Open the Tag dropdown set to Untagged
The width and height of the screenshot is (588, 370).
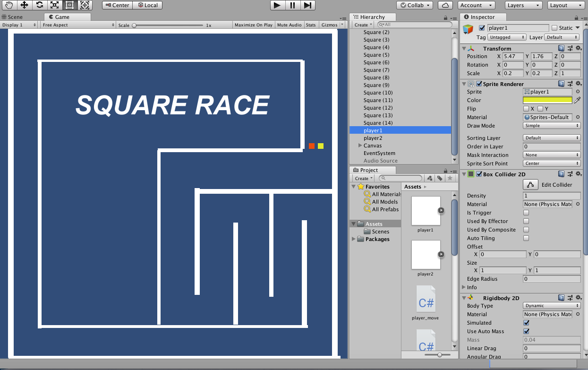coord(507,37)
